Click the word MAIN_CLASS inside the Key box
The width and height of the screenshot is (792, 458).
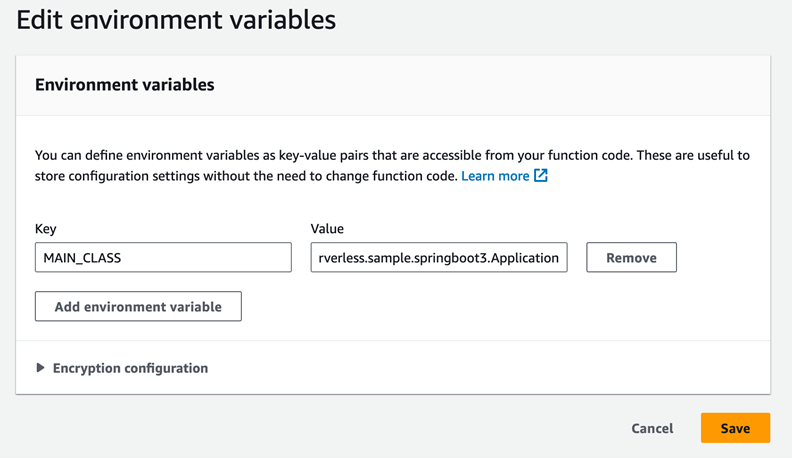click(83, 258)
